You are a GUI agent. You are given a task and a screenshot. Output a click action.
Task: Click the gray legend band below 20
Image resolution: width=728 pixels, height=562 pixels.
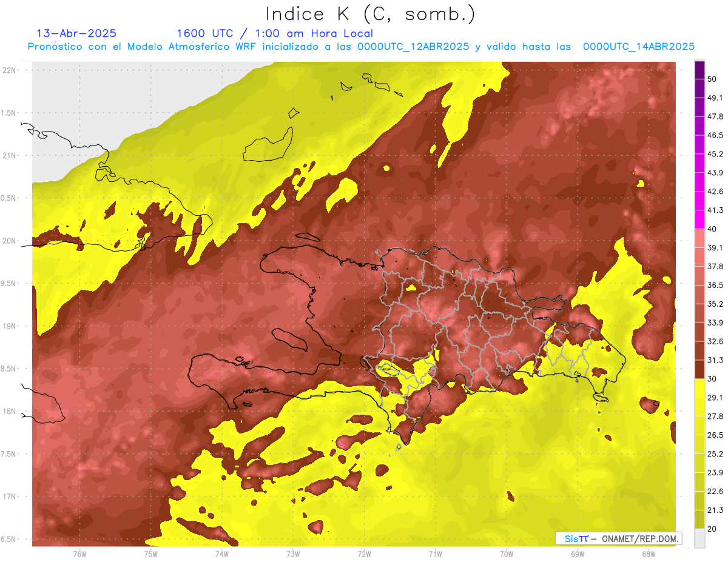[x=699, y=538]
